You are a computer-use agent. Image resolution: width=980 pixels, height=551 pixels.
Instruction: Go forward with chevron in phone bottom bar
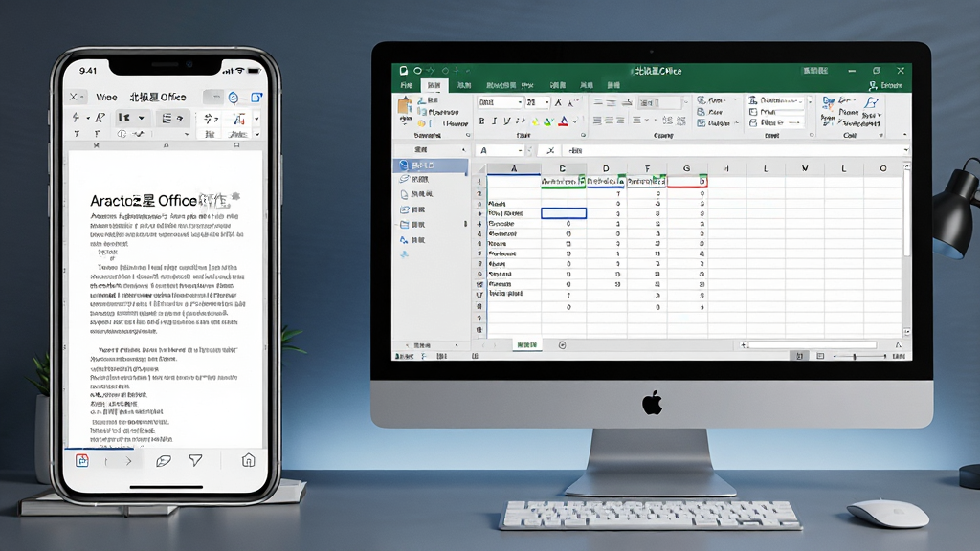pos(128,461)
